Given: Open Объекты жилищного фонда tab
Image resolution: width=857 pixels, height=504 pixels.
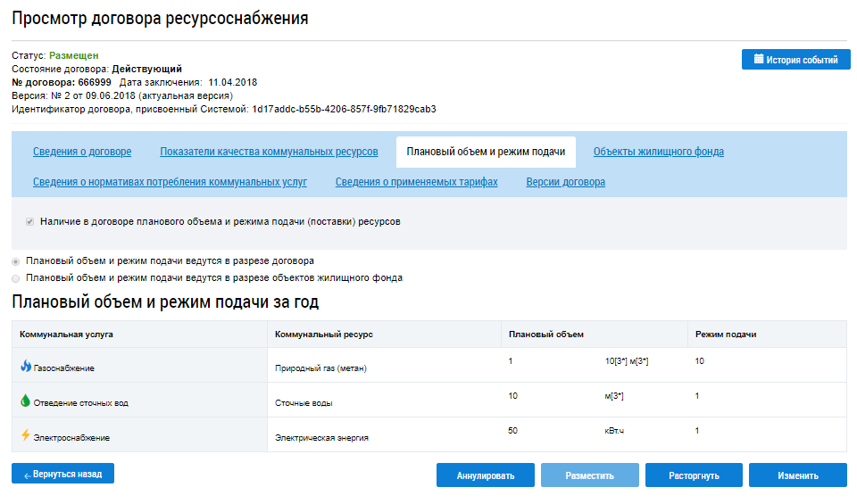Looking at the screenshot, I should 658,152.
